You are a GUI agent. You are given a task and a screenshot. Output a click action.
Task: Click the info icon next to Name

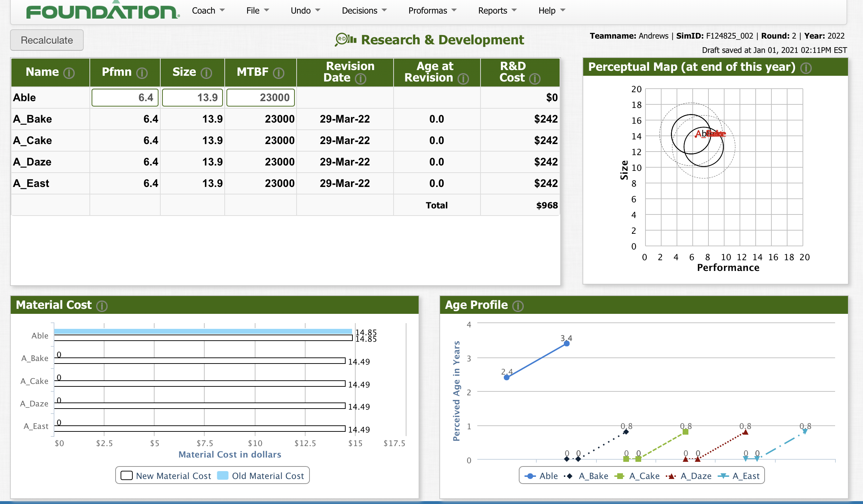click(x=69, y=73)
